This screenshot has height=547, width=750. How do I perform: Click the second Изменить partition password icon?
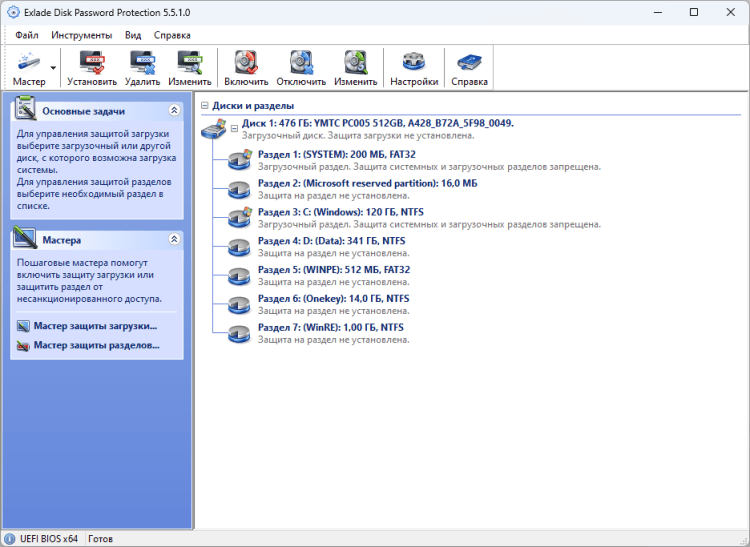click(356, 67)
